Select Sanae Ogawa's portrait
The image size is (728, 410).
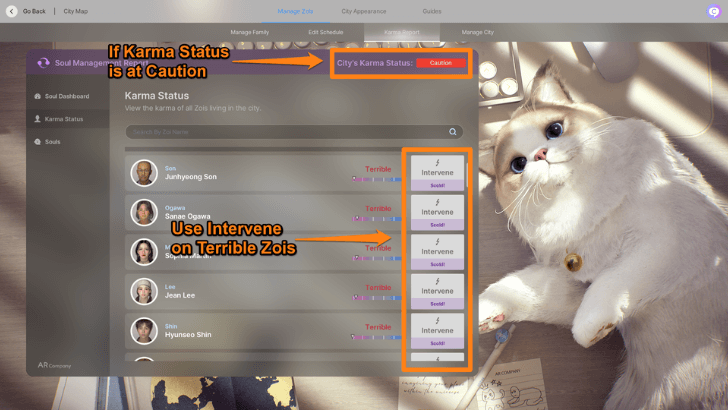coord(144,212)
